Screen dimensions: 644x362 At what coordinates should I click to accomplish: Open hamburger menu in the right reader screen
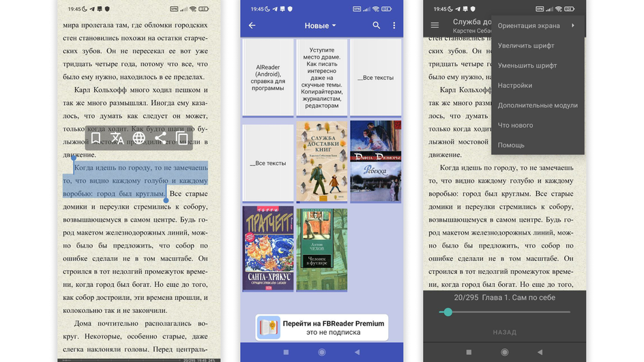tap(435, 25)
